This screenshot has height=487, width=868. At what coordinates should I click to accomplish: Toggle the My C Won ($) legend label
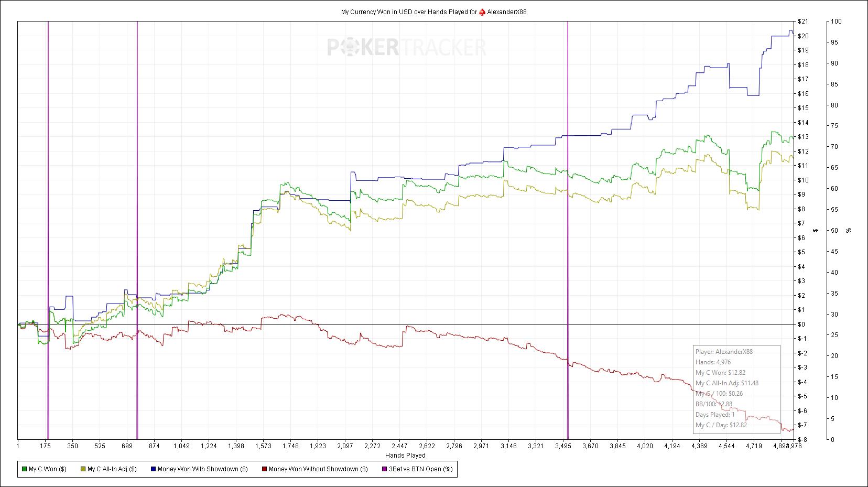(47, 469)
